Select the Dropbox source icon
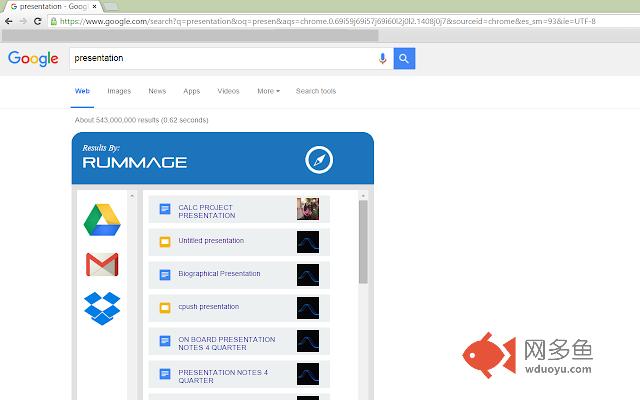This screenshot has width=640, height=400. (x=102, y=308)
